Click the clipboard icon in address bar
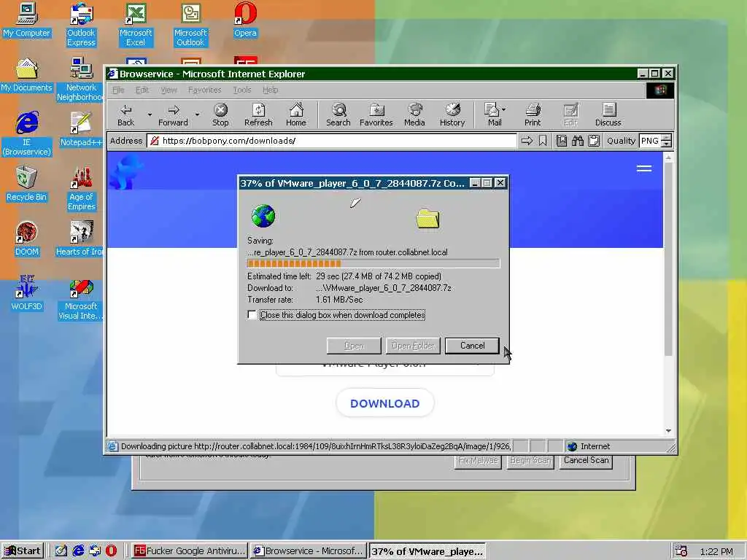The width and height of the screenshot is (747, 560). [x=594, y=141]
